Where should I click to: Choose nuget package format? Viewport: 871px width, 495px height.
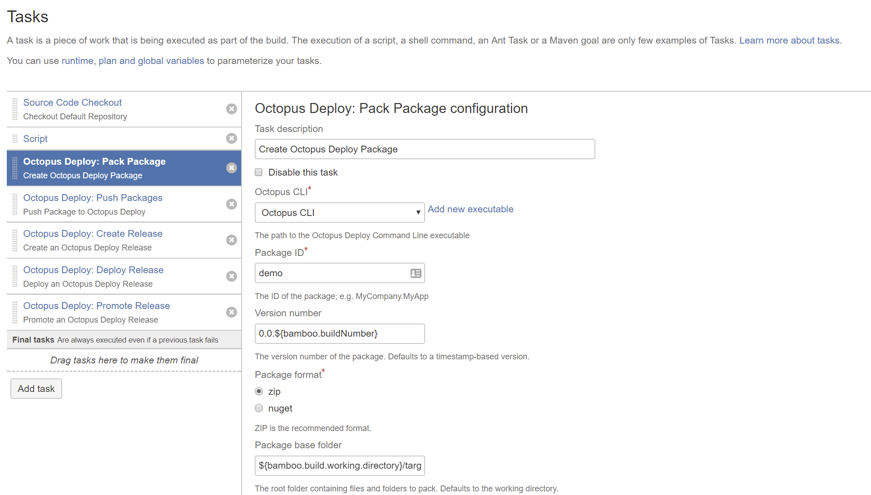click(x=259, y=408)
